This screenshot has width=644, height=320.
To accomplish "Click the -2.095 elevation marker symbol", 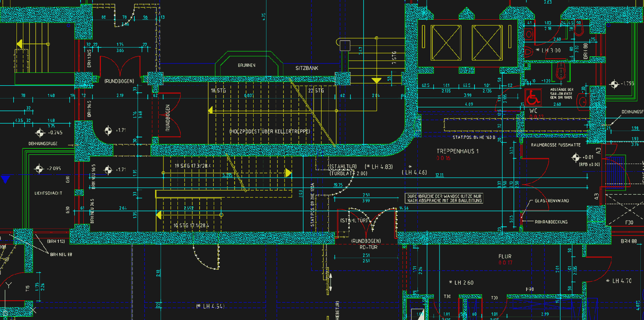I will tap(39, 169).
